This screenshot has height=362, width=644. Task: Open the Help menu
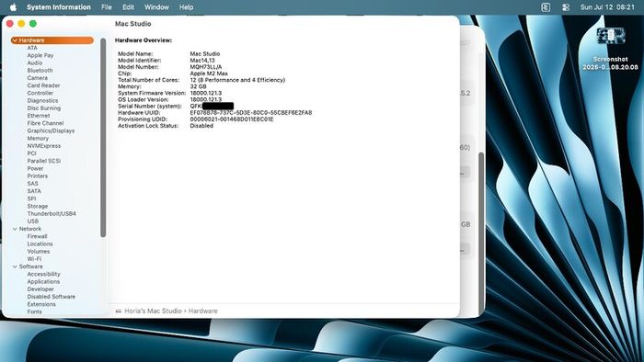(186, 7)
